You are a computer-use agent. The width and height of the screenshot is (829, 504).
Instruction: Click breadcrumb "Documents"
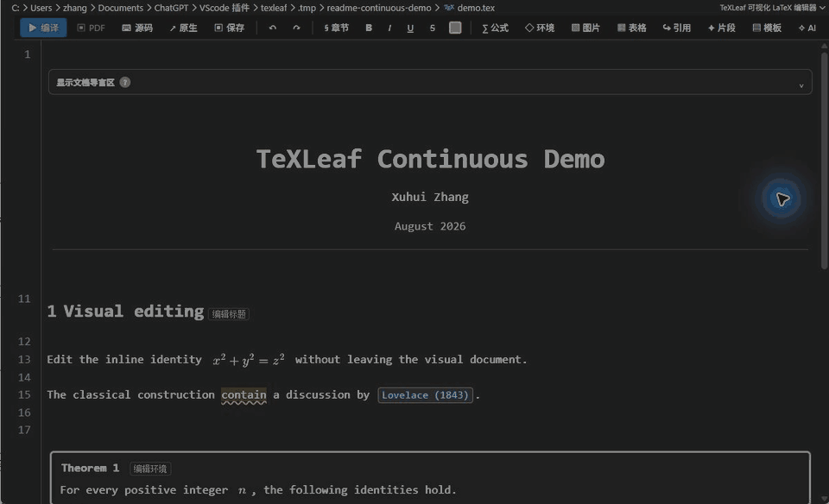[121, 8]
